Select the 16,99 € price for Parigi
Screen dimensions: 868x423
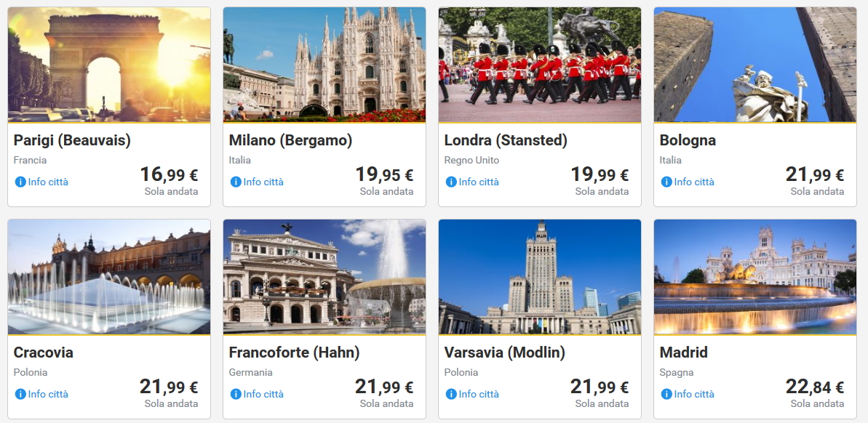pyautogui.click(x=169, y=175)
